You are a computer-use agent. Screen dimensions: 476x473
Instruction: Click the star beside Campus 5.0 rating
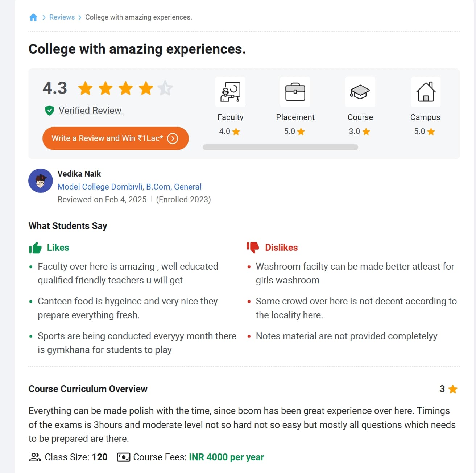(x=431, y=132)
